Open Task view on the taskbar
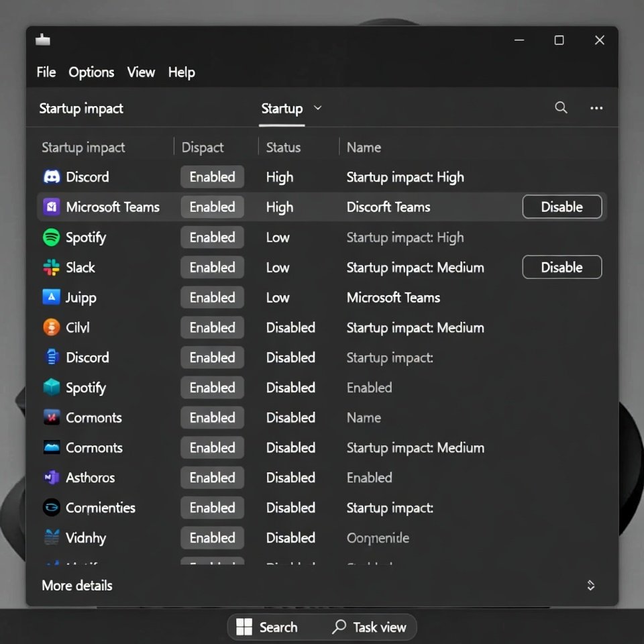 coord(370,627)
